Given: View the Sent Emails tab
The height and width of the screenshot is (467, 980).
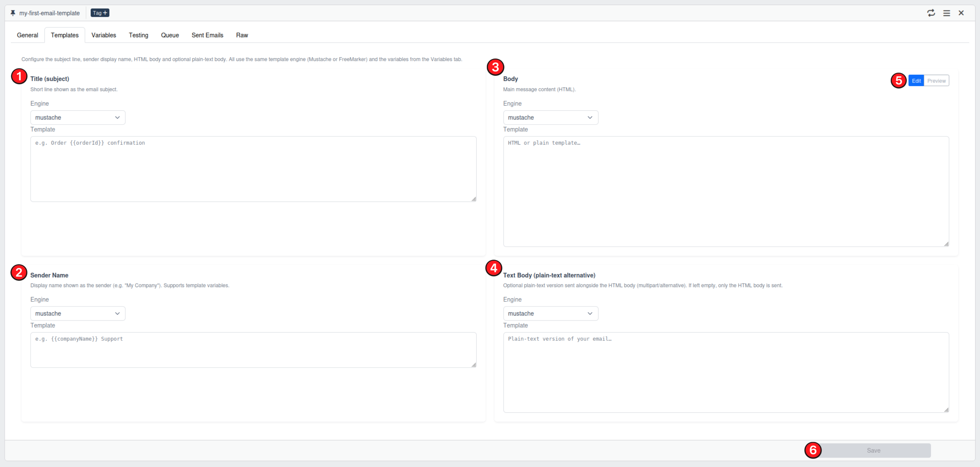Looking at the screenshot, I should click(x=207, y=35).
